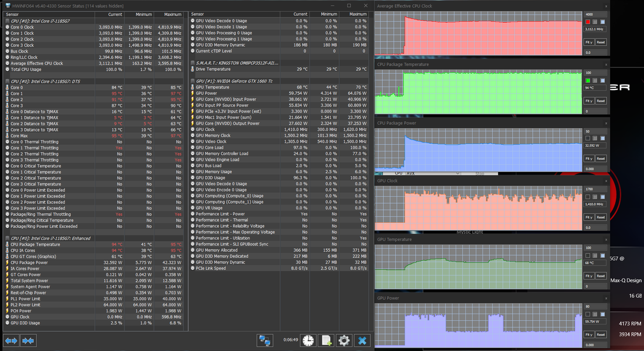
Task: Select the Current cTDP Level row
Action: (279, 51)
